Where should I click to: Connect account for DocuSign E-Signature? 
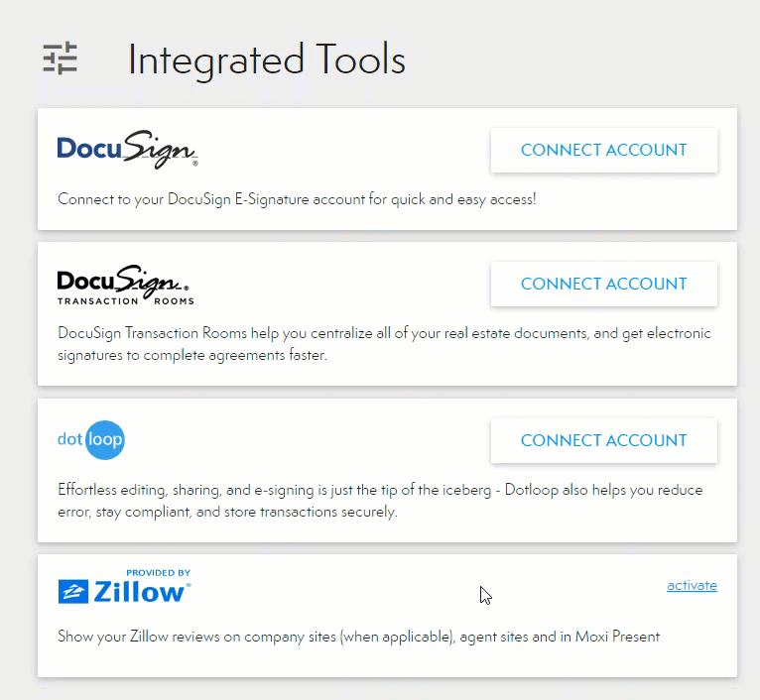pyautogui.click(x=603, y=150)
